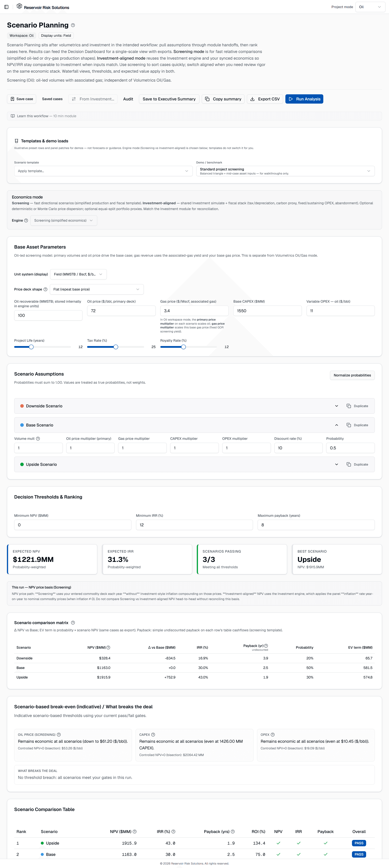
Task: Click the book icon beside Learn this workflow
Action: tap(13, 116)
